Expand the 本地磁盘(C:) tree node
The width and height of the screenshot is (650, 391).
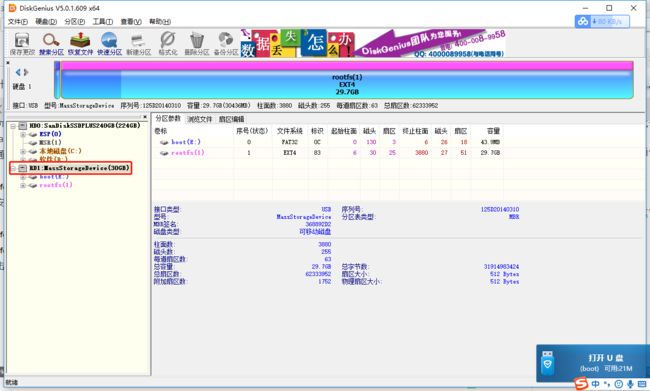[23, 151]
